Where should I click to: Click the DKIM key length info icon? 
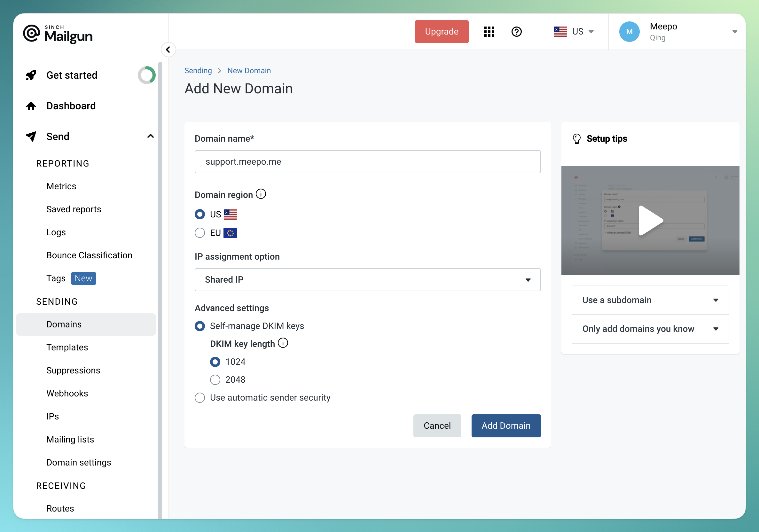pyautogui.click(x=283, y=343)
